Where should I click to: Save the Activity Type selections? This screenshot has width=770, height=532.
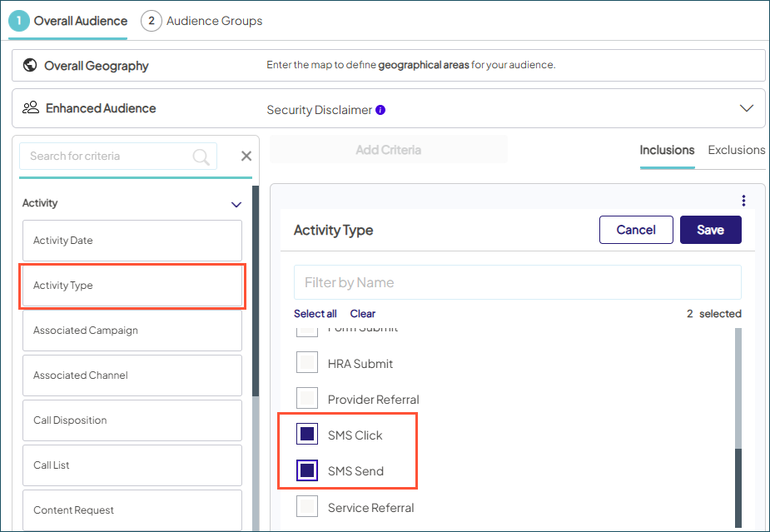coord(710,230)
